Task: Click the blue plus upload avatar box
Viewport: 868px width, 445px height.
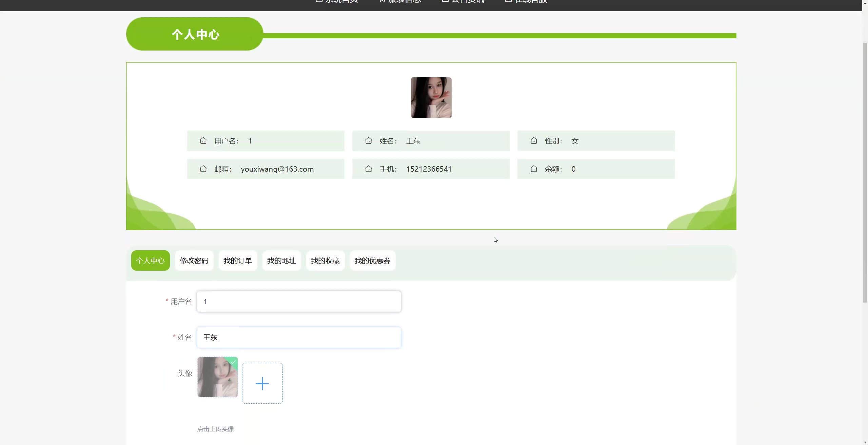Action: [262, 383]
